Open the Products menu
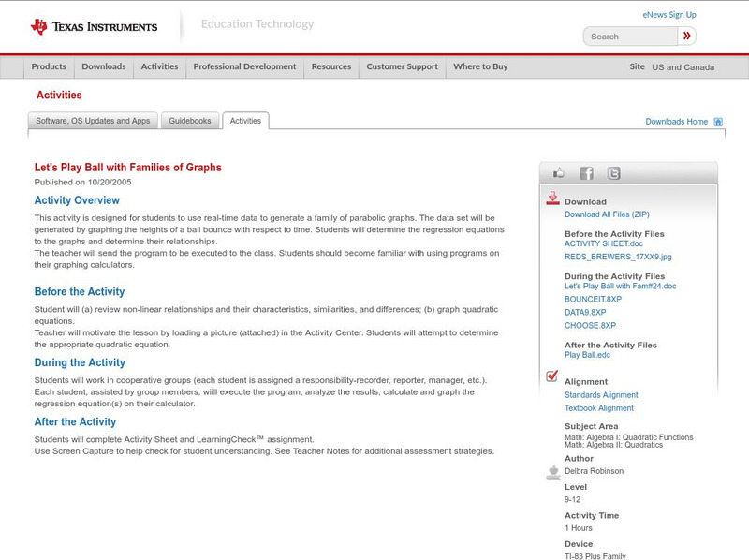The image size is (749, 560). [49, 66]
